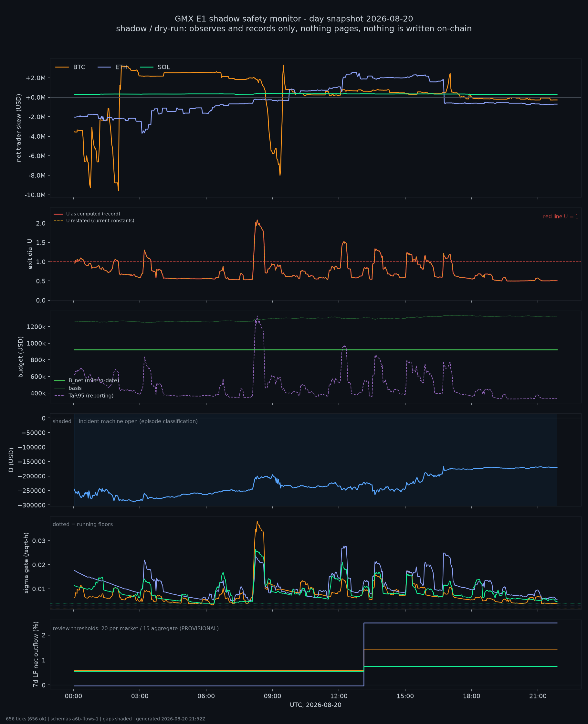Click the 'dotted = running floors' note
This screenshot has height=724, width=588.
[x=83, y=525]
